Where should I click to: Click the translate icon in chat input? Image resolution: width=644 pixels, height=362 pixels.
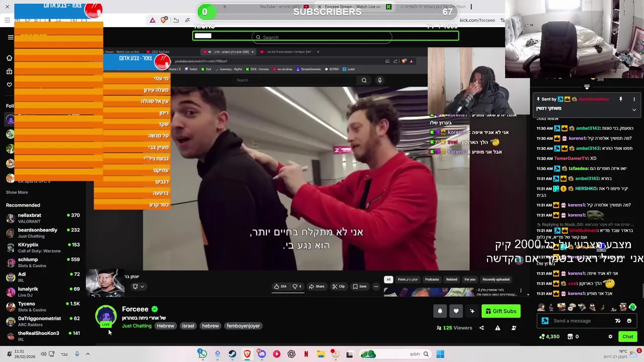(618, 321)
